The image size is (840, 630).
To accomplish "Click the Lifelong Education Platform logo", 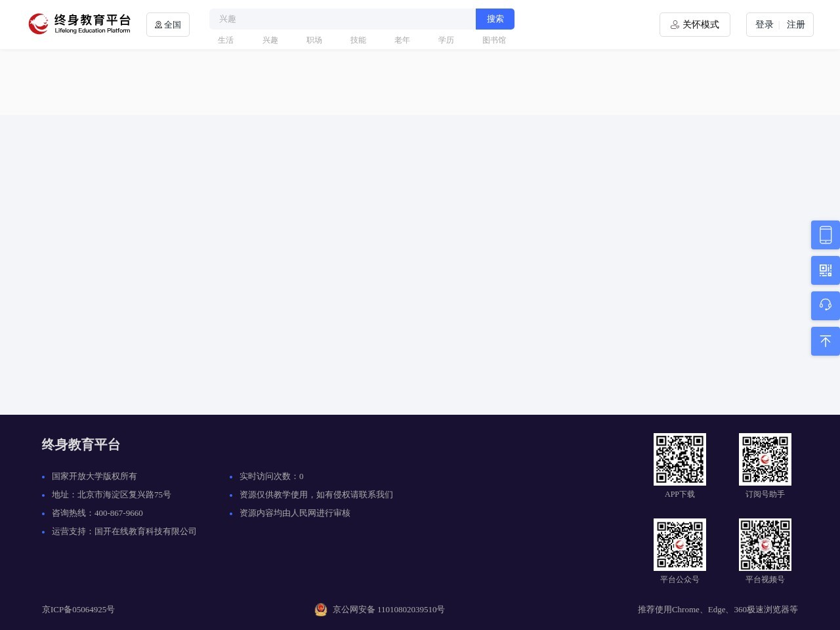I will tap(79, 24).
